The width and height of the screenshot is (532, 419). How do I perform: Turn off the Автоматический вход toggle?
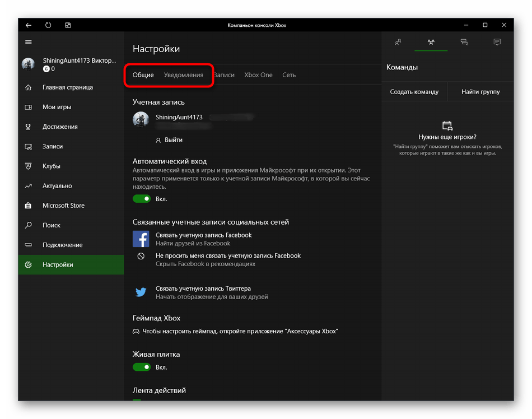(142, 199)
